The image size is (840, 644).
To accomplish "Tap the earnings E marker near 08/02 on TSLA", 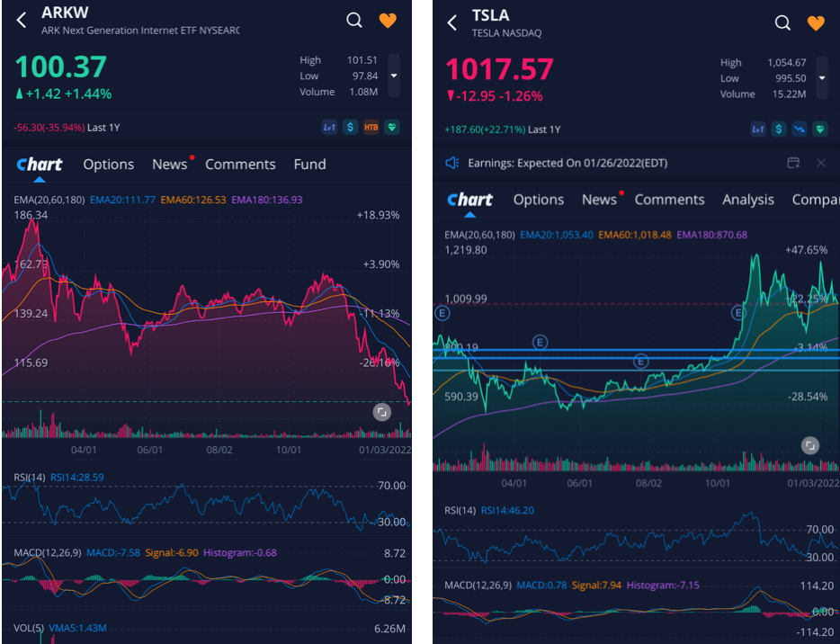I will click(x=640, y=362).
